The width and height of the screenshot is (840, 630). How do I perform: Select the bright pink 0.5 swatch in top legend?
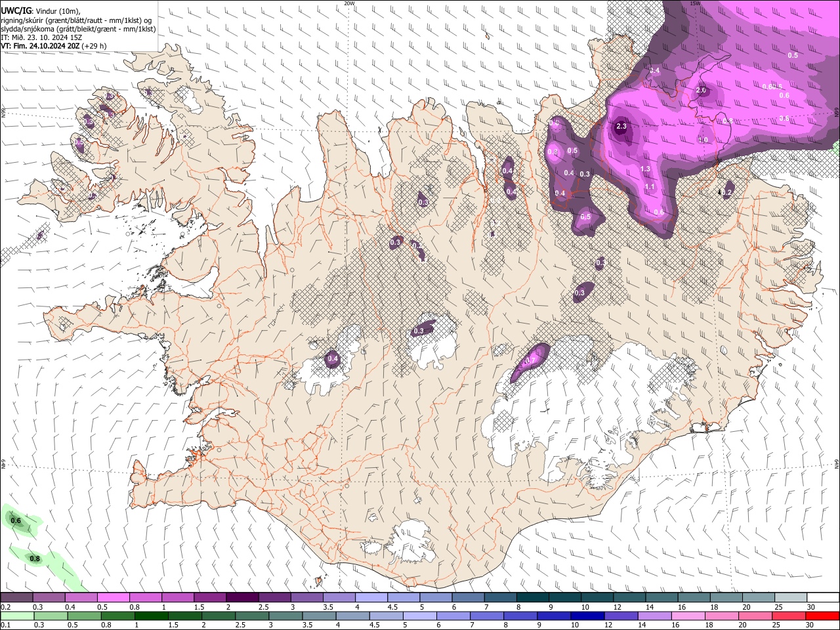[113, 598]
